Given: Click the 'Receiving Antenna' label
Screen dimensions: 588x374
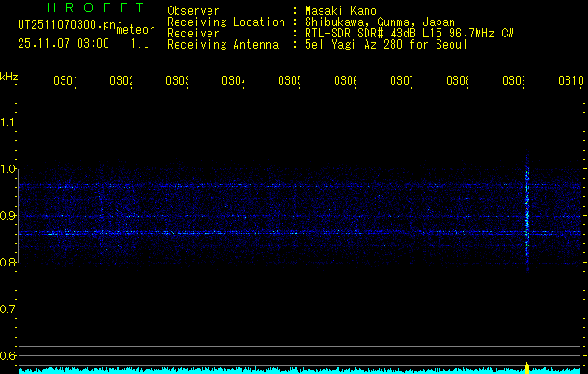Looking at the screenshot, I should (222, 45).
